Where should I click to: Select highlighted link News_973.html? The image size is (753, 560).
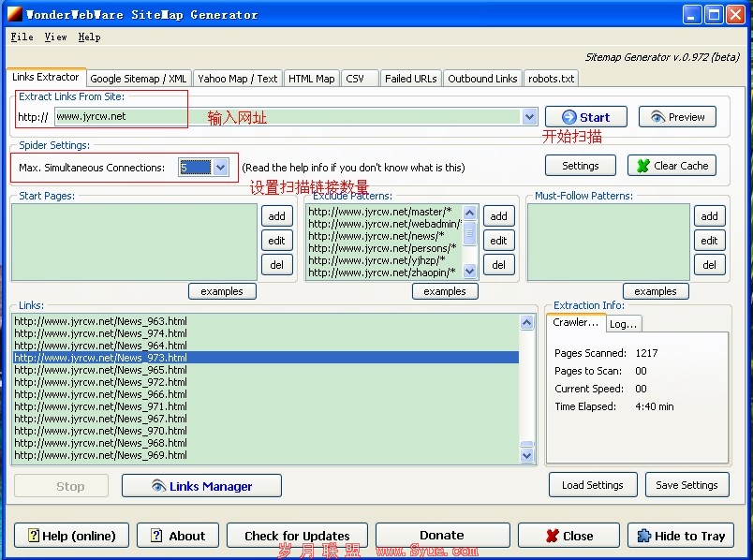point(266,358)
